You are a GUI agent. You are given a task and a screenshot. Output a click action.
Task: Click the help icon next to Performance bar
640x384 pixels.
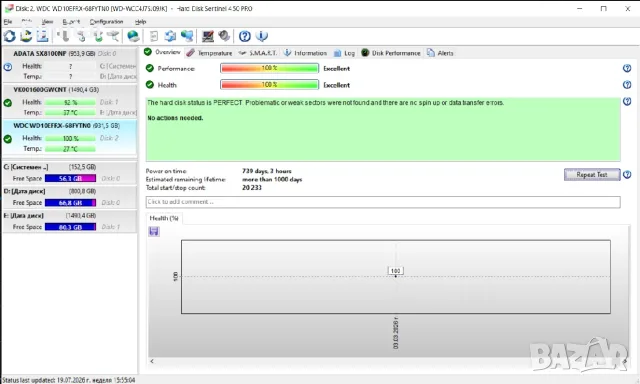point(627,68)
